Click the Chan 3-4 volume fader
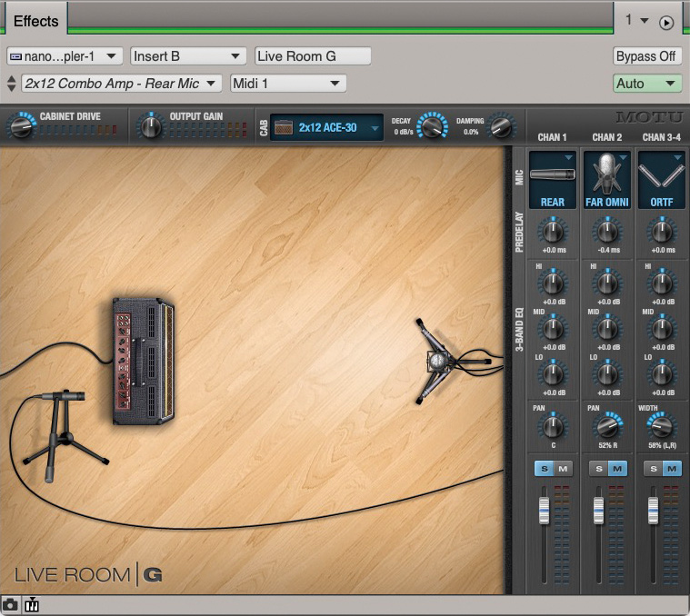690x616 pixels. 653,510
